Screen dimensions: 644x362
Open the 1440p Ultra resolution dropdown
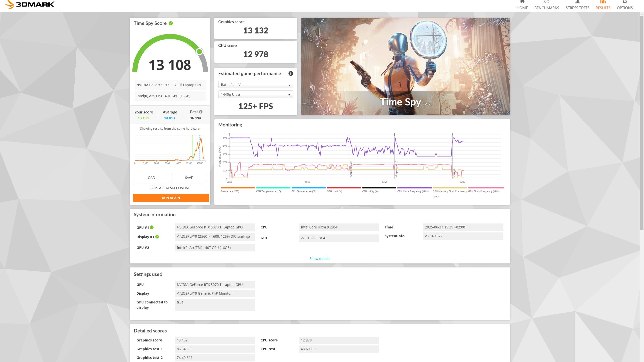(256, 94)
